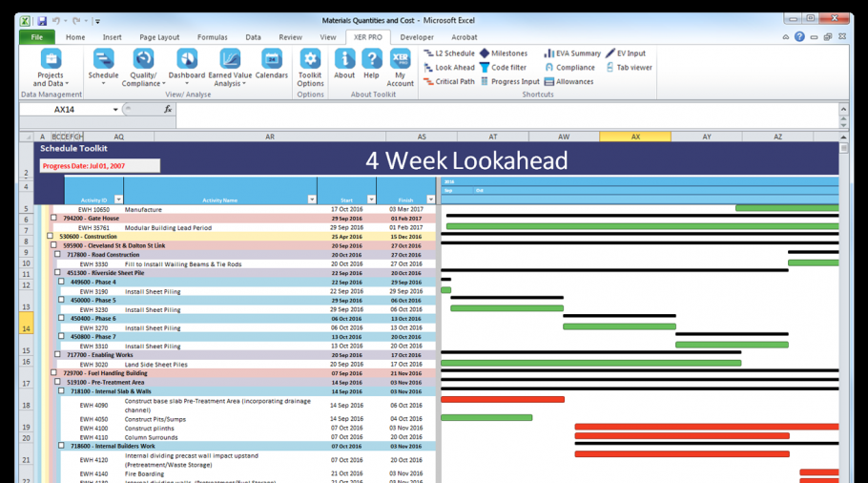Click the Progress Date Jul 01, 2007 box
Image resolution: width=868 pixels, height=483 pixels.
pos(99,166)
